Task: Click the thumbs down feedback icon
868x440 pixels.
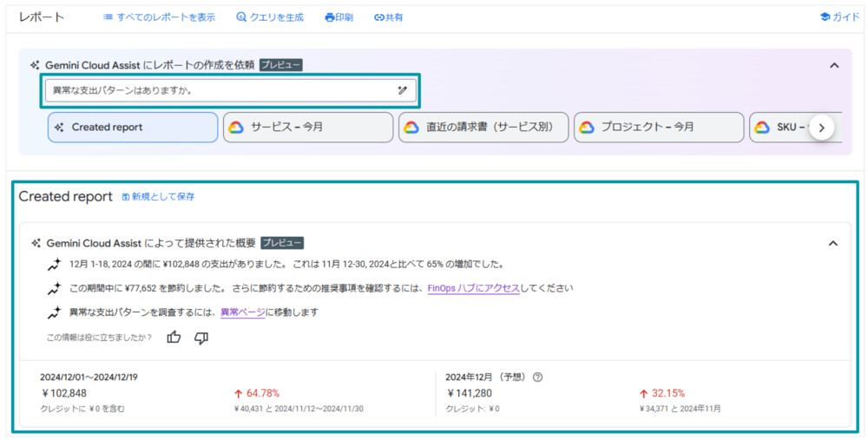Action: 201,338
